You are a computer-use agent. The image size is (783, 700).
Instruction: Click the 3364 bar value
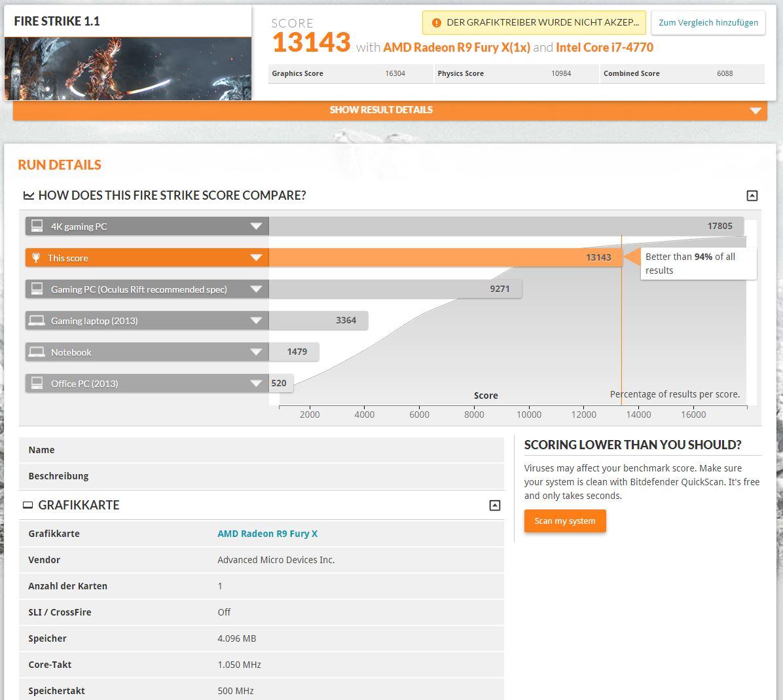tap(346, 320)
